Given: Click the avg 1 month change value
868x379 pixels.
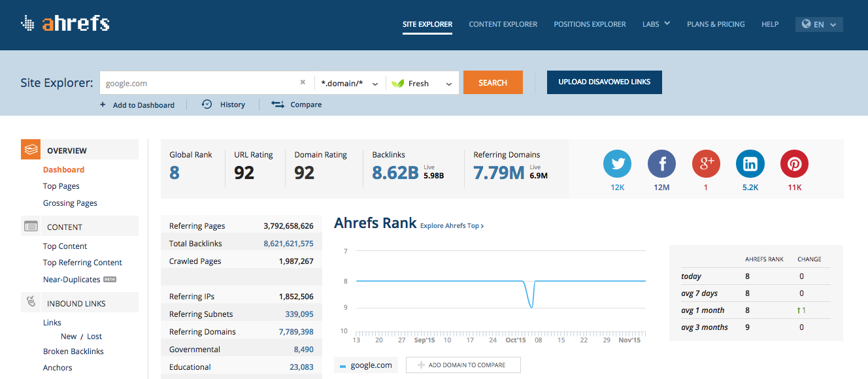Looking at the screenshot, I should pos(801,310).
